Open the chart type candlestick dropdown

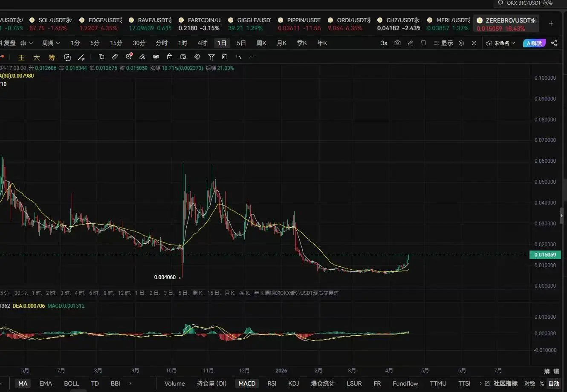[x=27, y=43]
